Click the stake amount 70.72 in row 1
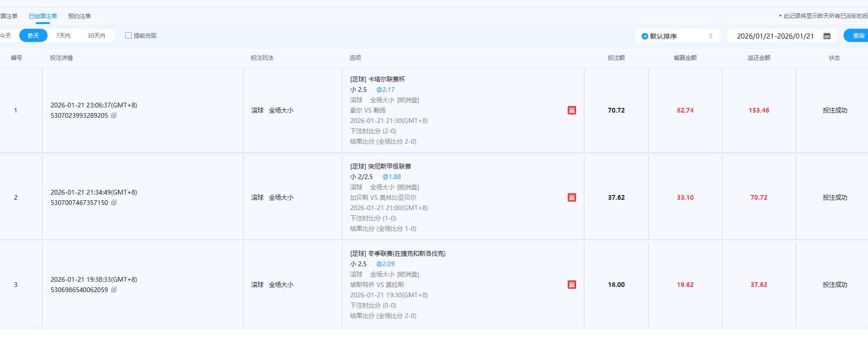Screen dimensions: 868x343 click(x=616, y=110)
